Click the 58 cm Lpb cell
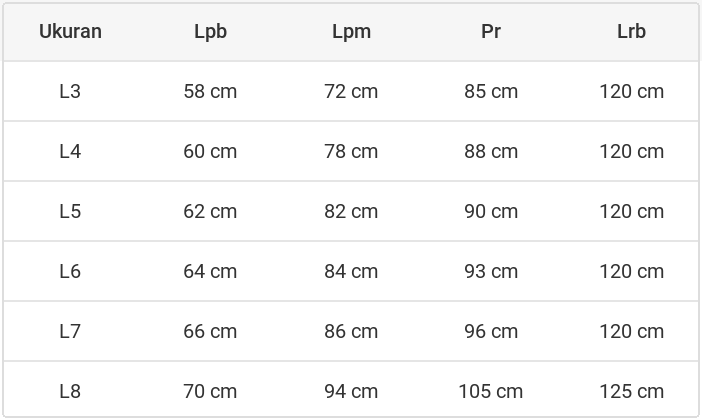Image resolution: width=702 pixels, height=420 pixels. click(210, 91)
